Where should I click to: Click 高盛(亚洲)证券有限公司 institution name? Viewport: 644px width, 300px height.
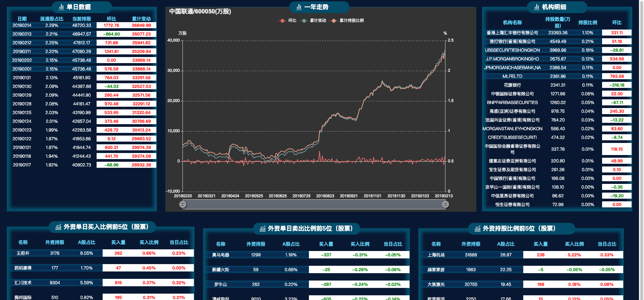pos(513,111)
